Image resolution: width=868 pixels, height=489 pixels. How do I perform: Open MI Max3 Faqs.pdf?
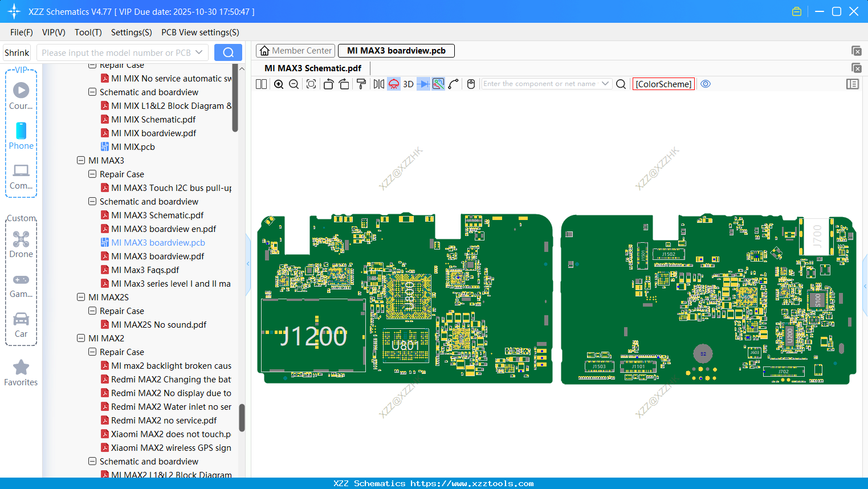pos(145,270)
